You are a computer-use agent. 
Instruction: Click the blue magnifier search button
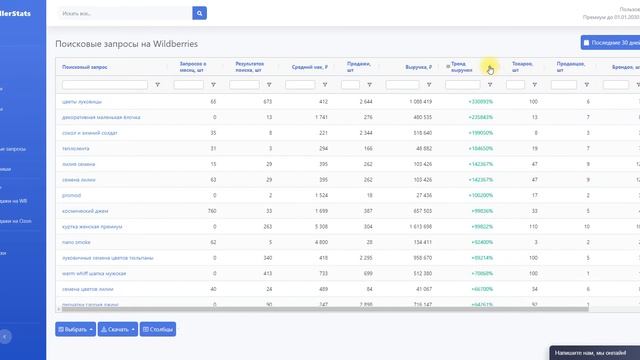(199, 13)
